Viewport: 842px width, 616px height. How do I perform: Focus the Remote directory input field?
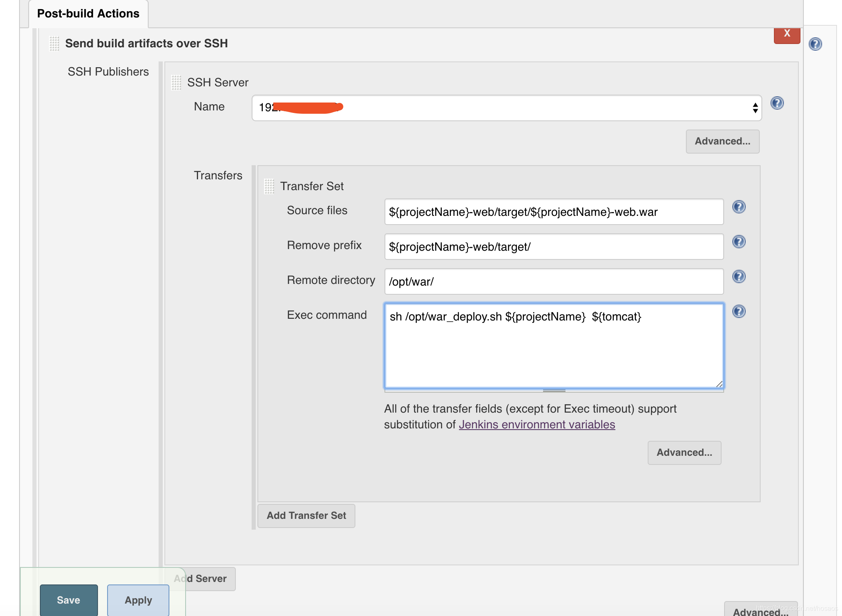(554, 281)
